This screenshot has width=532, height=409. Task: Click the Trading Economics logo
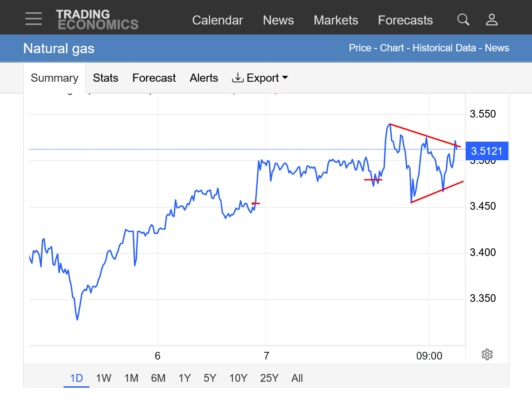[97, 20]
